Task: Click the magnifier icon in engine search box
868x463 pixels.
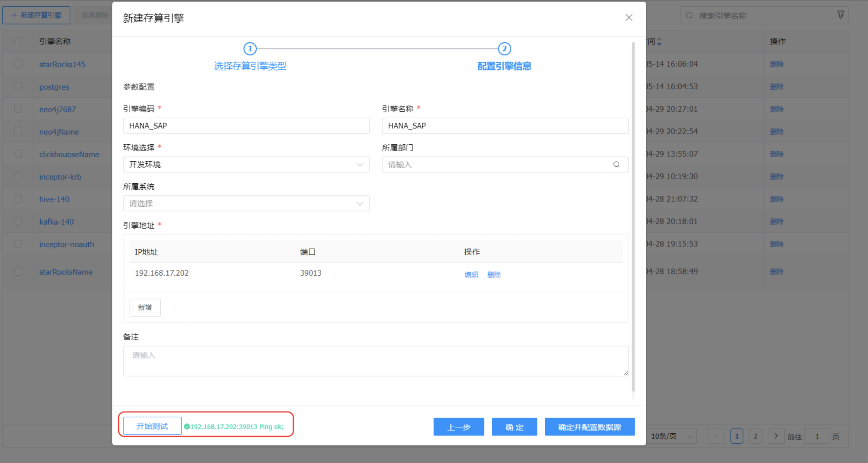Action: click(689, 15)
